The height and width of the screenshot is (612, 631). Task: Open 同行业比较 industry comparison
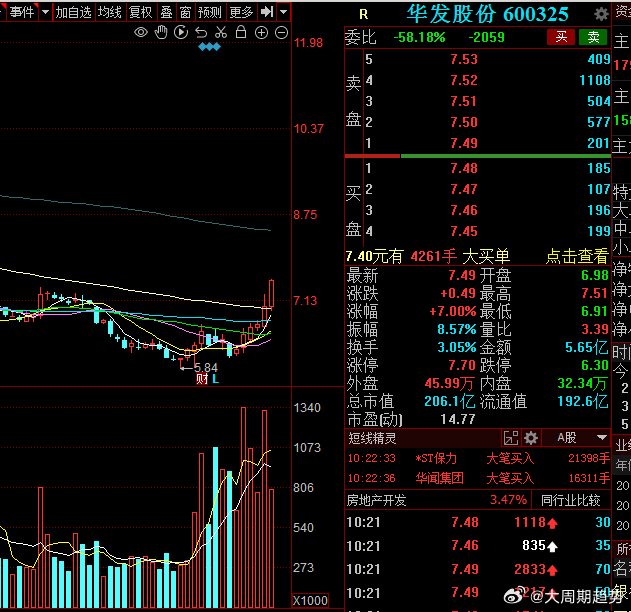(570, 500)
